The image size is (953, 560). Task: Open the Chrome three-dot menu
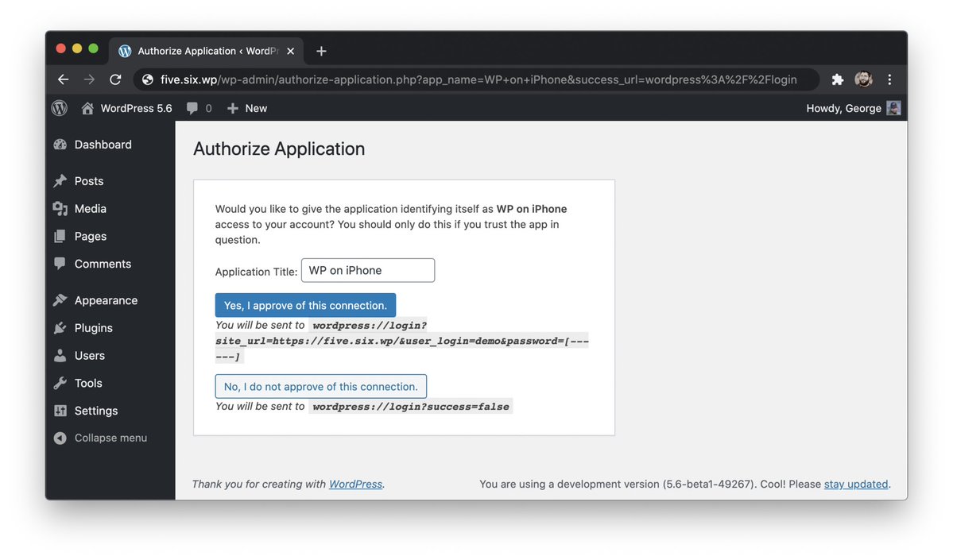(889, 79)
